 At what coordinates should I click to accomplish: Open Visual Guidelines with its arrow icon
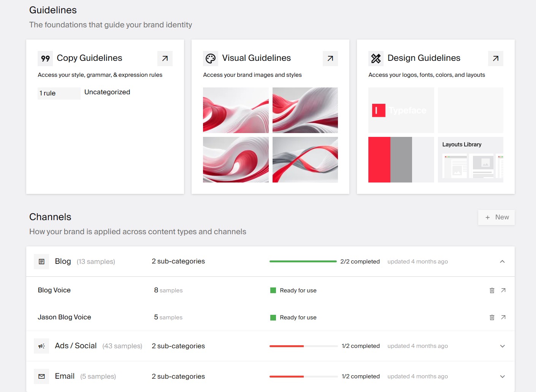[330, 59]
